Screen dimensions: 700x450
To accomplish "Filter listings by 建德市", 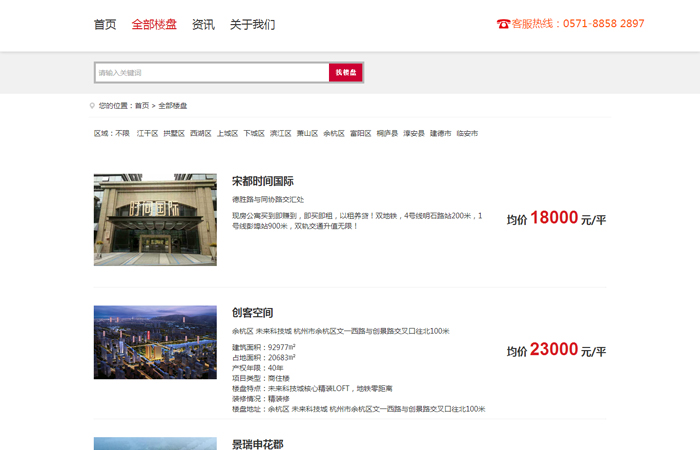I will (441, 133).
